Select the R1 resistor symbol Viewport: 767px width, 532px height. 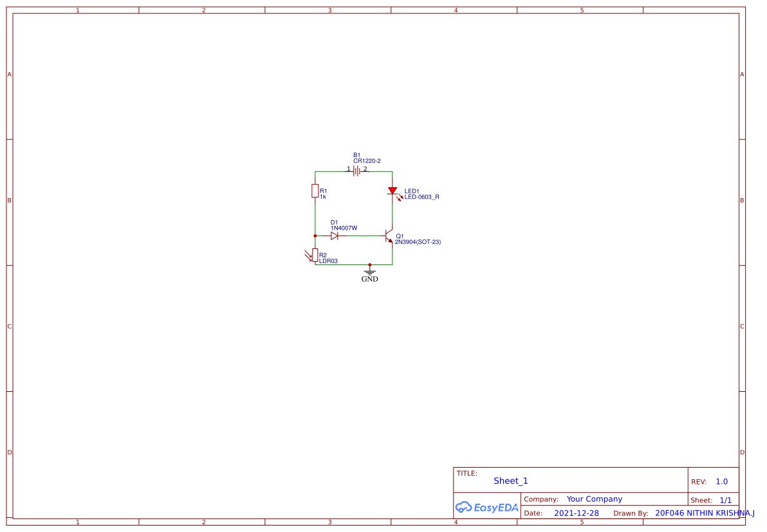point(315,190)
